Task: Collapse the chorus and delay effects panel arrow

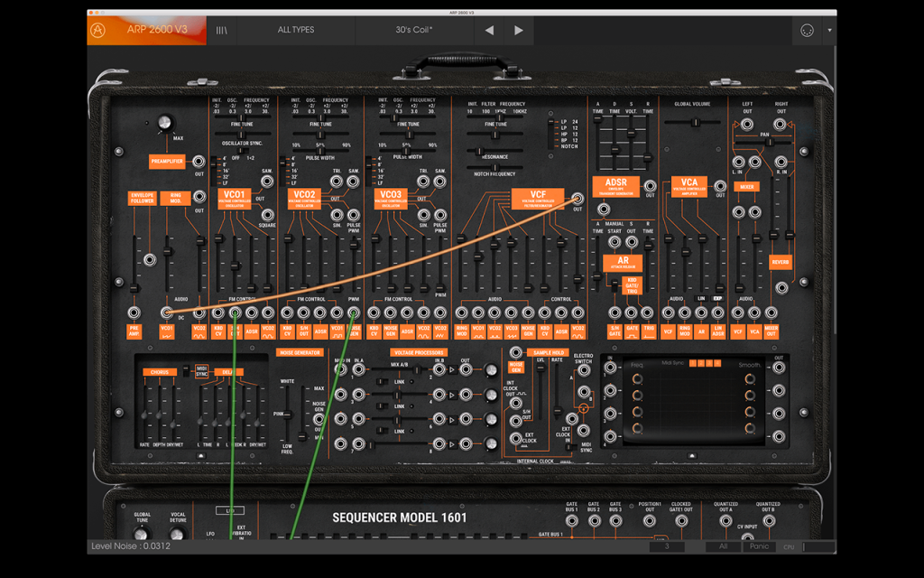Action: (201, 456)
